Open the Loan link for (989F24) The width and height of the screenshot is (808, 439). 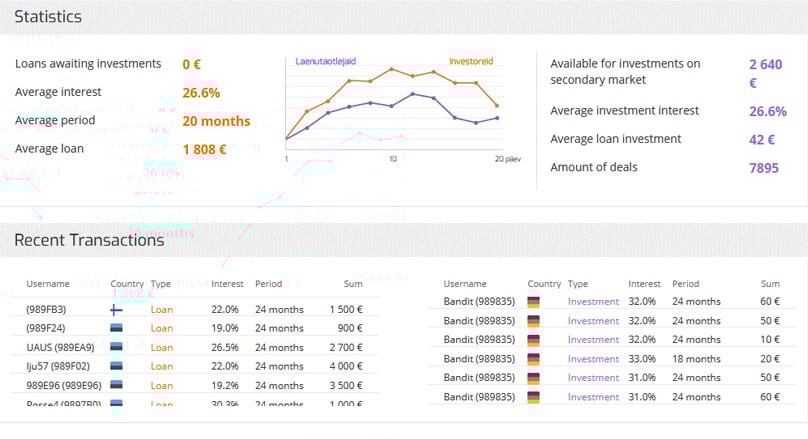(162, 328)
